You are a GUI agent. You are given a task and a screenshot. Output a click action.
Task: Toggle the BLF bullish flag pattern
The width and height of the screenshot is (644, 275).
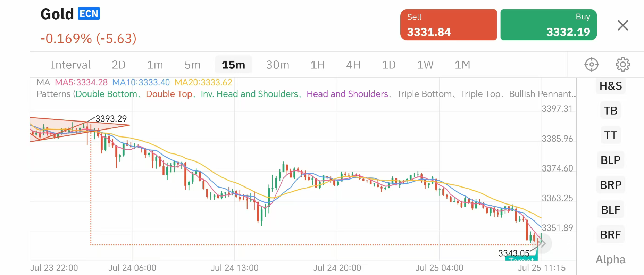[610, 210]
